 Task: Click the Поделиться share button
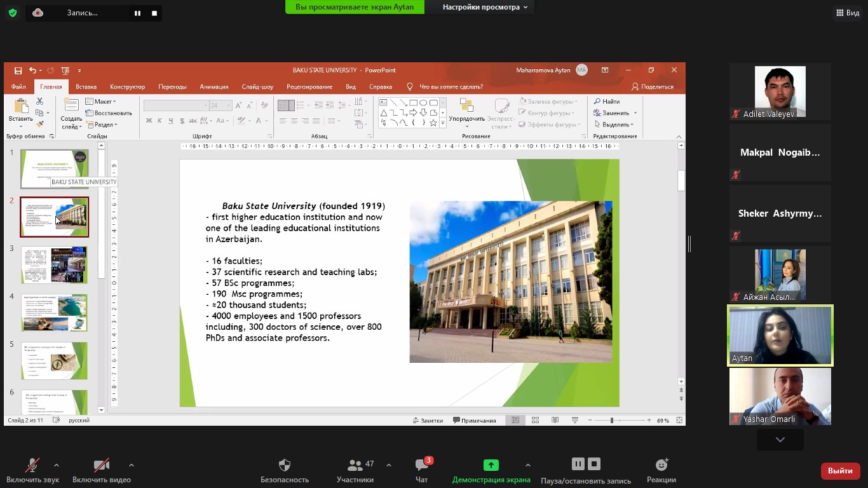coord(653,87)
